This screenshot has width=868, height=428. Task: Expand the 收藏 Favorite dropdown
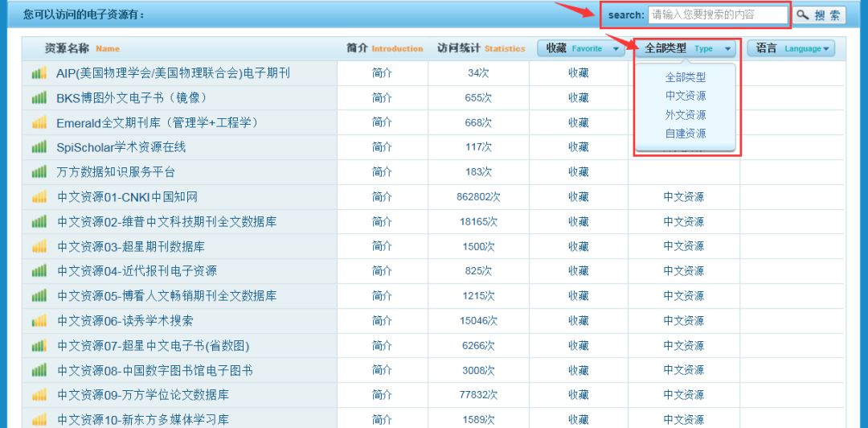pos(583,49)
